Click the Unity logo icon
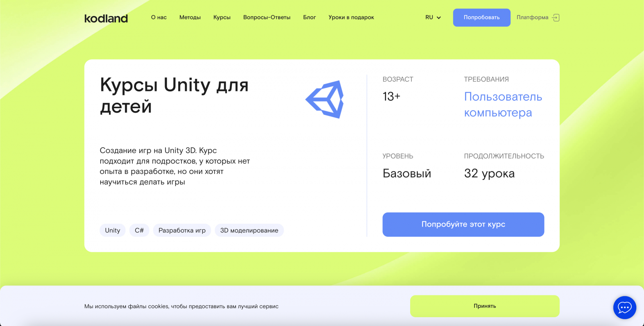The width and height of the screenshot is (644, 326). [x=325, y=99]
